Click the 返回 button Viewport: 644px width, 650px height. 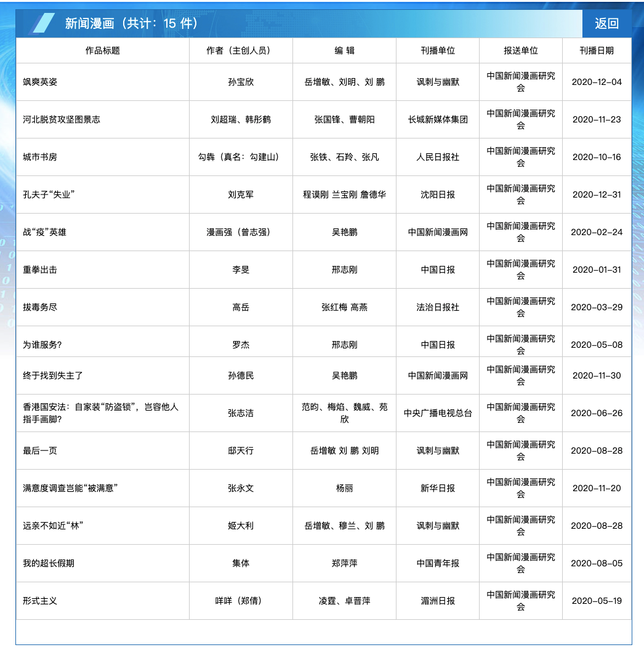[606, 23]
